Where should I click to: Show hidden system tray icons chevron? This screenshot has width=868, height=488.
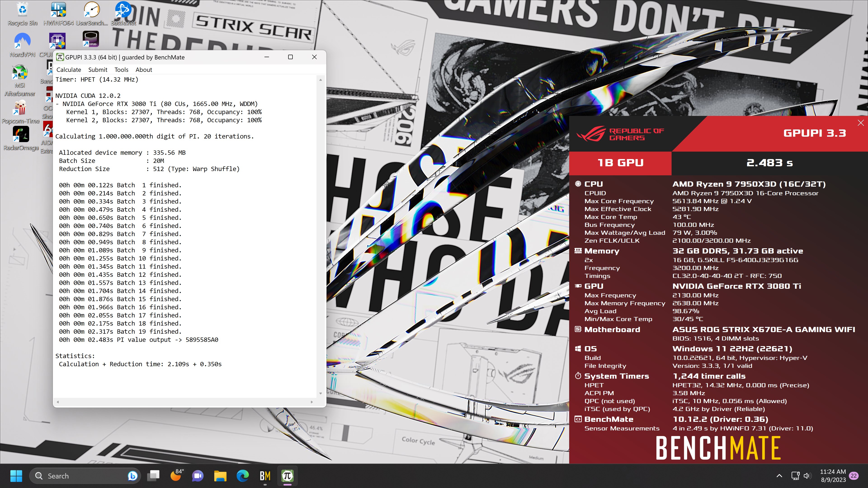(x=779, y=476)
